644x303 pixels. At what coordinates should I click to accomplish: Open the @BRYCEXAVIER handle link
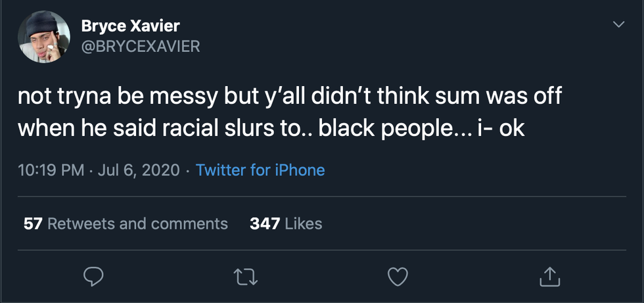(140, 46)
